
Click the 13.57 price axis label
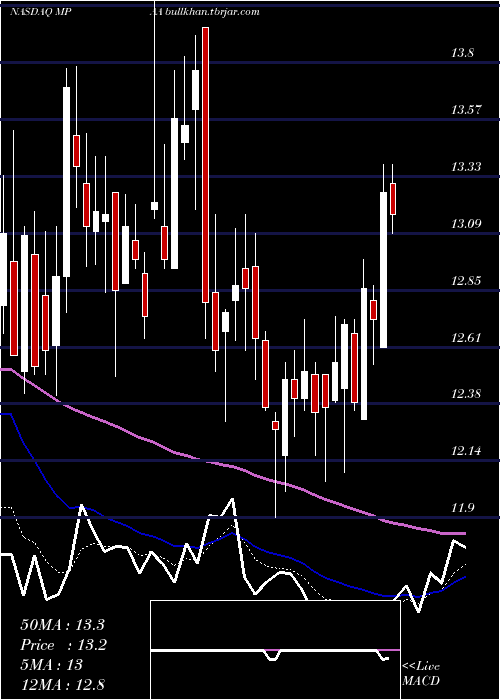pos(466,110)
